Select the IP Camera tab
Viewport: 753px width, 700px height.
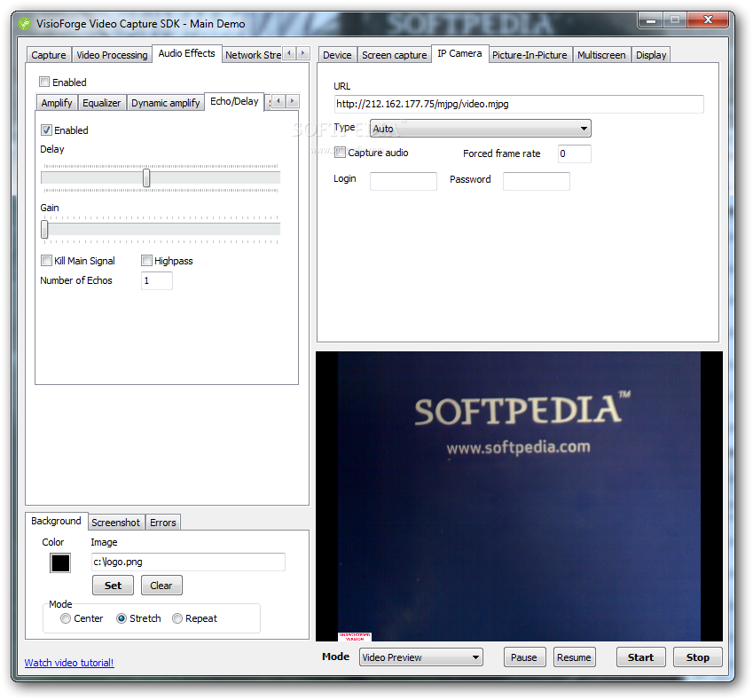(x=459, y=53)
